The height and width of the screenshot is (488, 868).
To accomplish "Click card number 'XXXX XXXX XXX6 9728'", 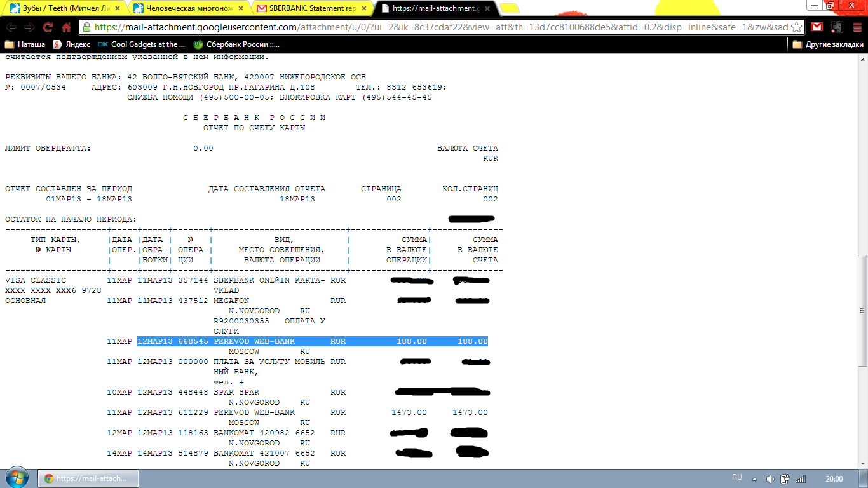I will (53, 290).
